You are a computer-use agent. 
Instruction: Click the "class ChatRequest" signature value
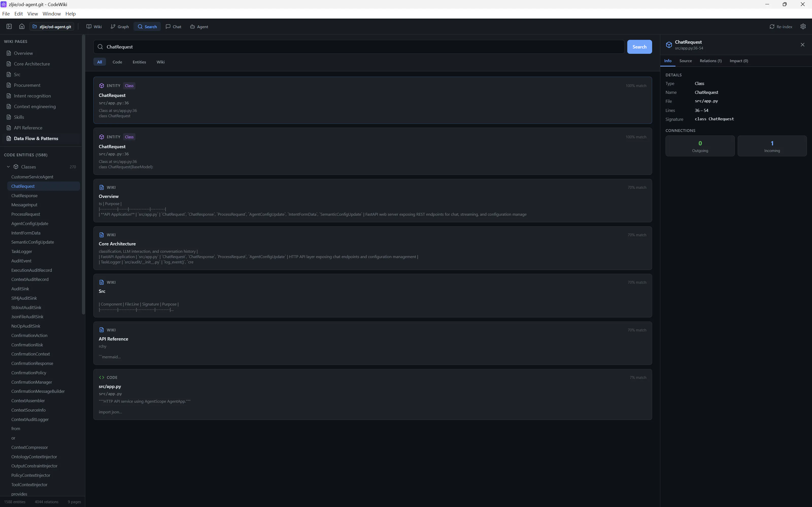click(x=714, y=119)
